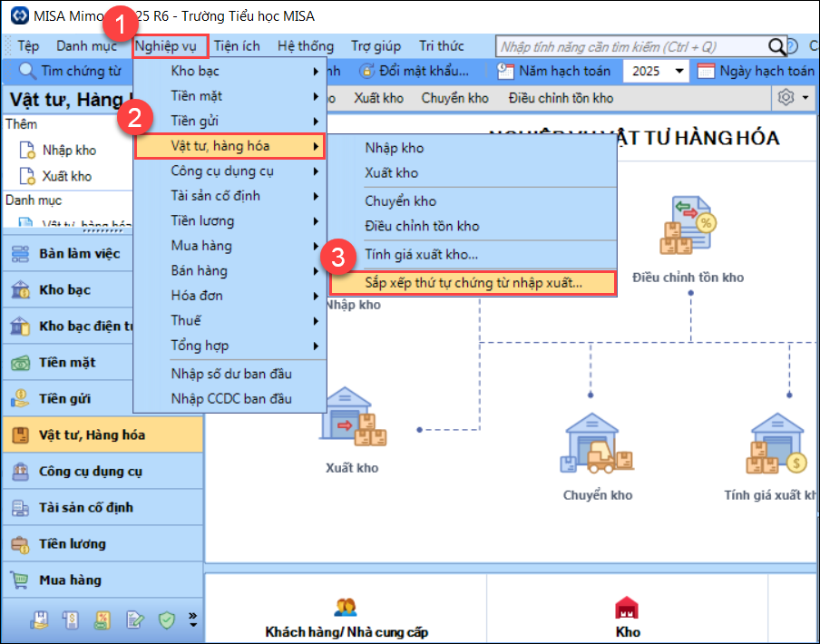This screenshot has width=820, height=644.
Task: Open the Danh mục menu in the menu bar
Action: [x=87, y=46]
